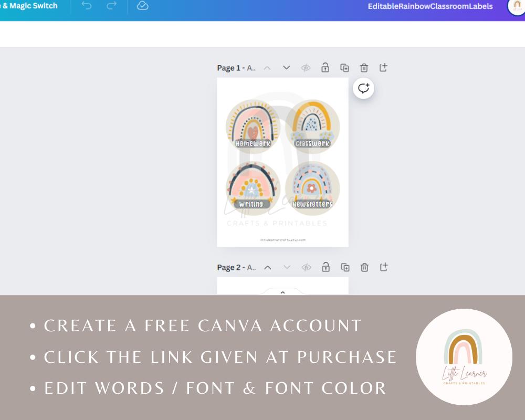Open the add comment bubble on Page 1
This screenshot has height=420, width=525.
click(363, 88)
